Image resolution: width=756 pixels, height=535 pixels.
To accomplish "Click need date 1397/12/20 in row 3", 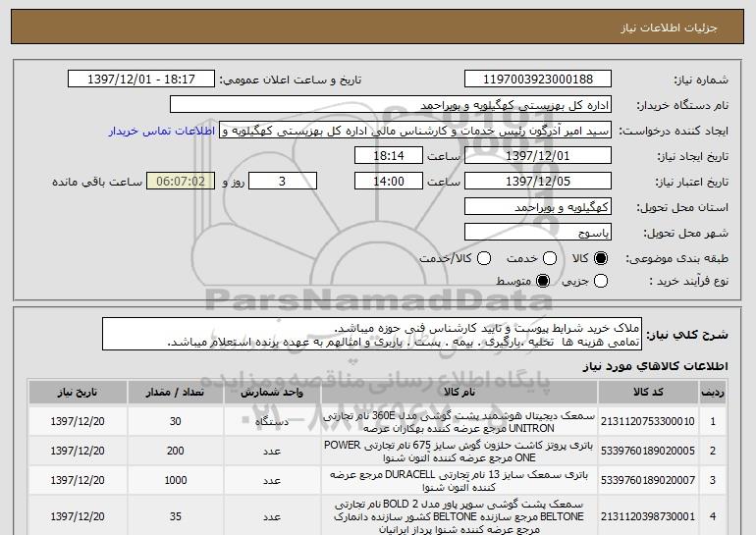I will (x=78, y=480).
